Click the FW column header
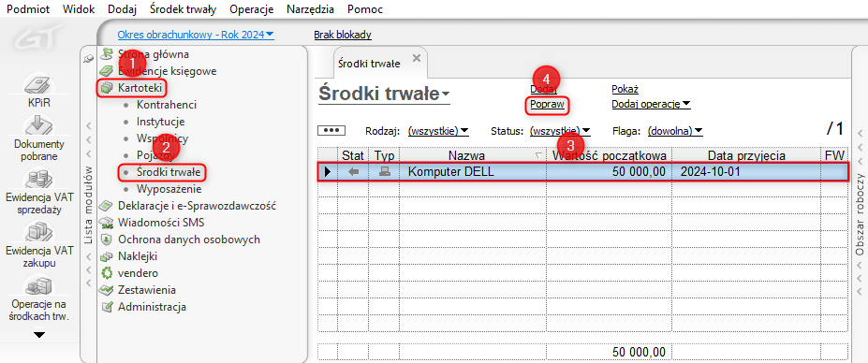Image resolution: width=868 pixels, height=363 pixels. tap(834, 155)
